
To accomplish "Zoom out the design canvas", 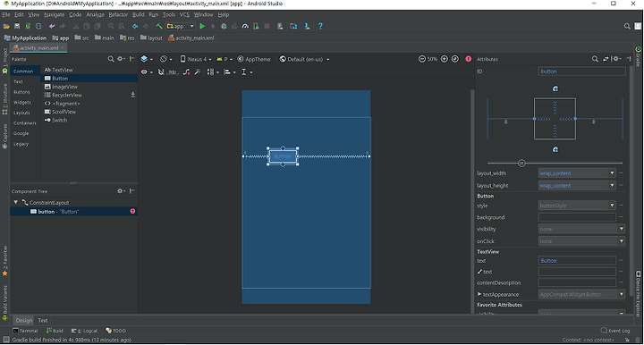I will (x=422, y=59).
